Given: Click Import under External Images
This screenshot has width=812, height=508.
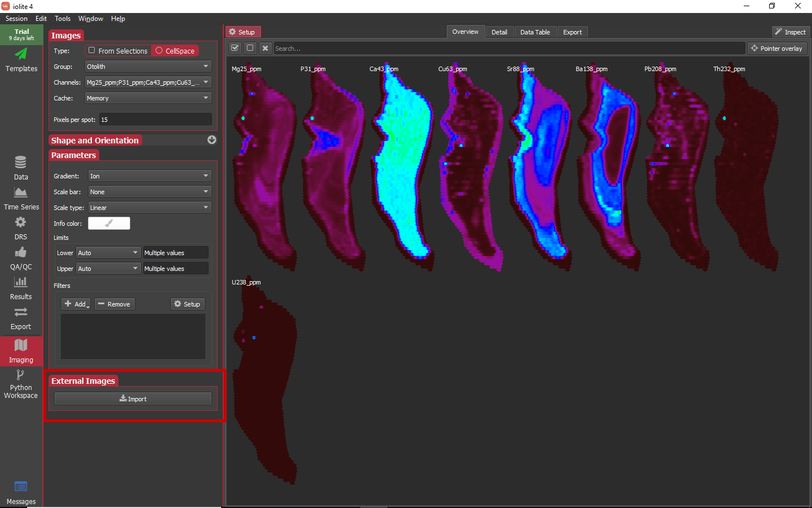Looking at the screenshot, I should tap(133, 399).
